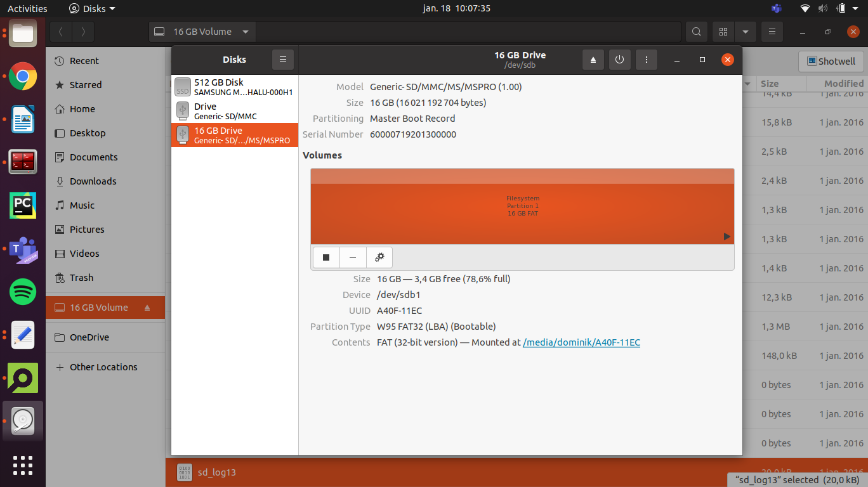Image resolution: width=868 pixels, height=487 pixels.
Task: Select the Partition 1 volume block
Action: click(x=522, y=206)
